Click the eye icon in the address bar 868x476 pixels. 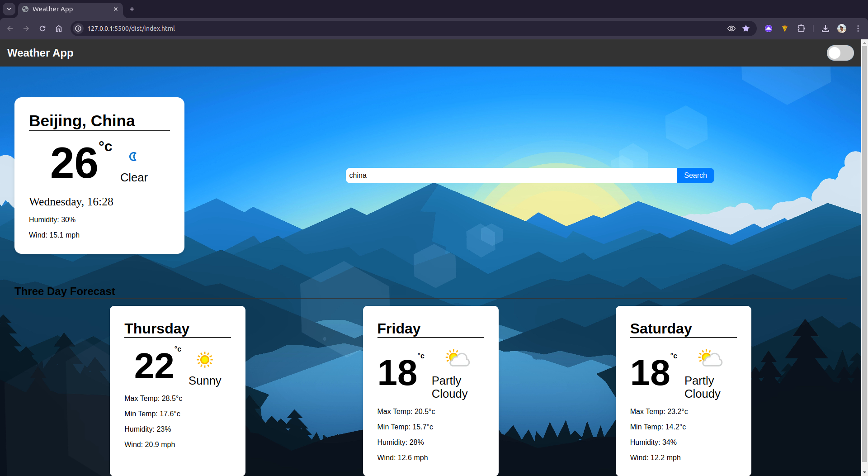731,29
